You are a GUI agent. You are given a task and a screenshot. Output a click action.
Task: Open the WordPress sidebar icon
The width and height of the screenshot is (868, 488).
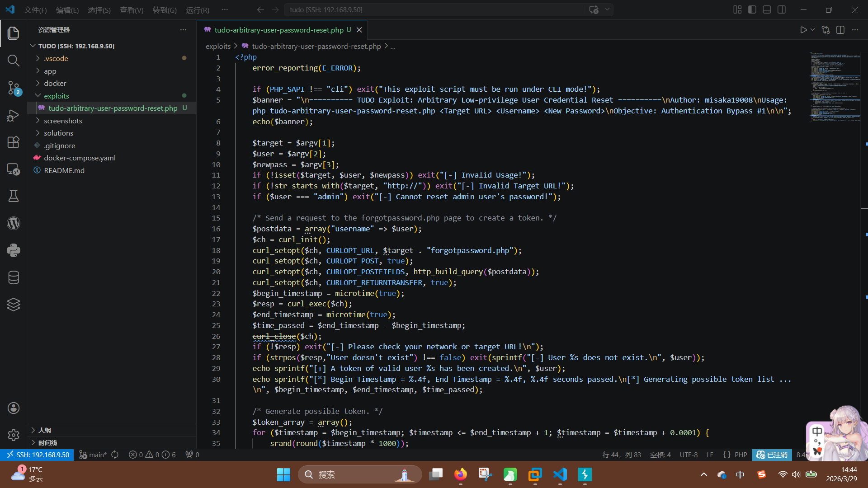(14, 223)
